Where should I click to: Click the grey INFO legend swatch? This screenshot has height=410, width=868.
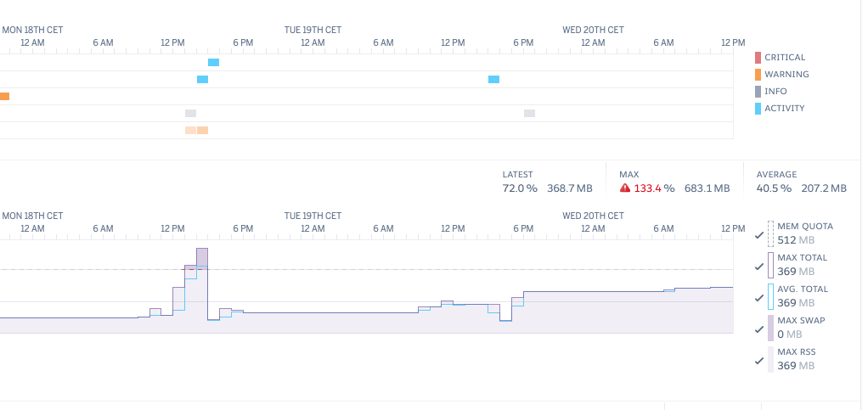point(758,92)
